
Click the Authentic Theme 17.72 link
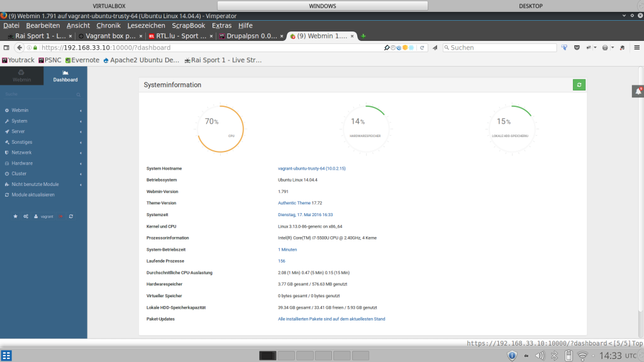pyautogui.click(x=300, y=203)
